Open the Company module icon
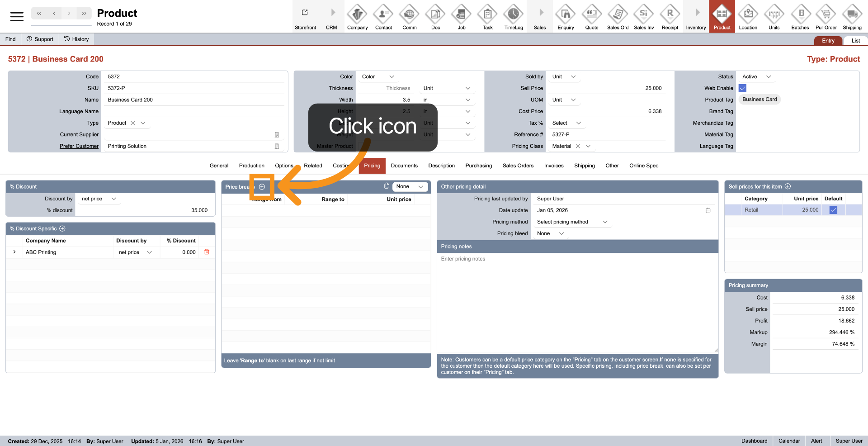Image resolution: width=868 pixels, height=446 pixels. click(357, 15)
